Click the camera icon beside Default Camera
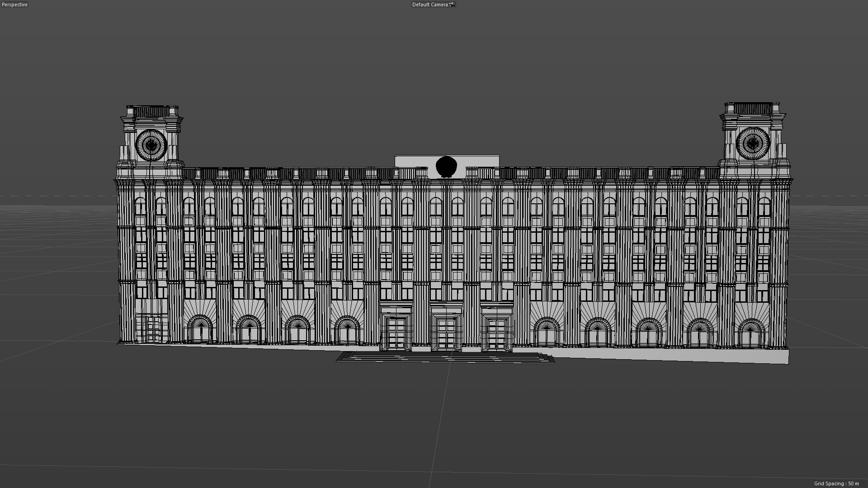 coord(452,5)
